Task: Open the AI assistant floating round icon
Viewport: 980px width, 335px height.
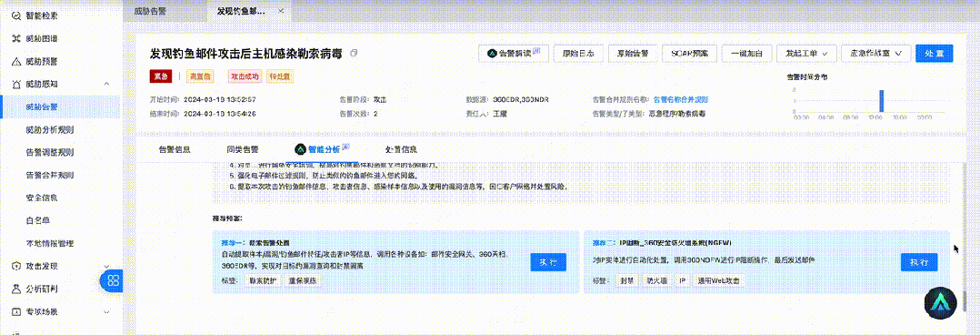Action: (x=941, y=304)
